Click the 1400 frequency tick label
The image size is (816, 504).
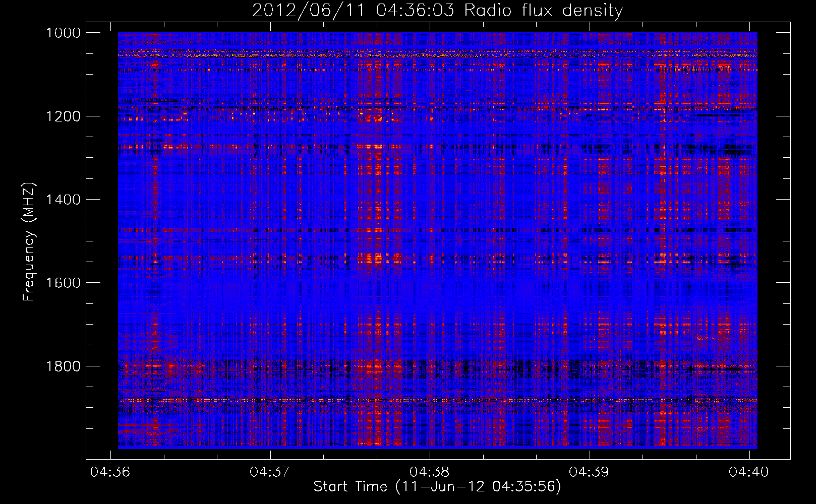click(63, 200)
